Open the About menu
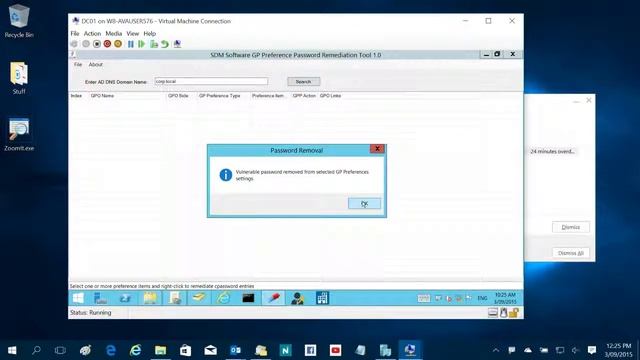 pyautogui.click(x=96, y=64)
